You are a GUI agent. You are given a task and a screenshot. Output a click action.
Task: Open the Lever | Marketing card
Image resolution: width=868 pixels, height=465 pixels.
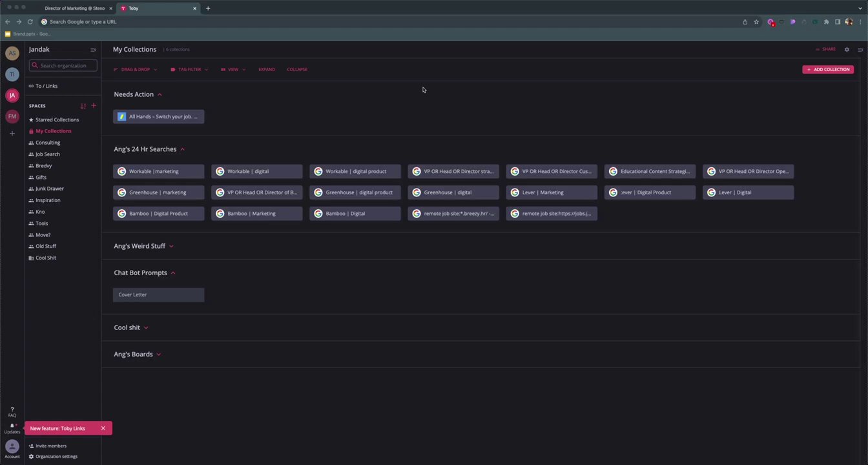pos(551,192)
